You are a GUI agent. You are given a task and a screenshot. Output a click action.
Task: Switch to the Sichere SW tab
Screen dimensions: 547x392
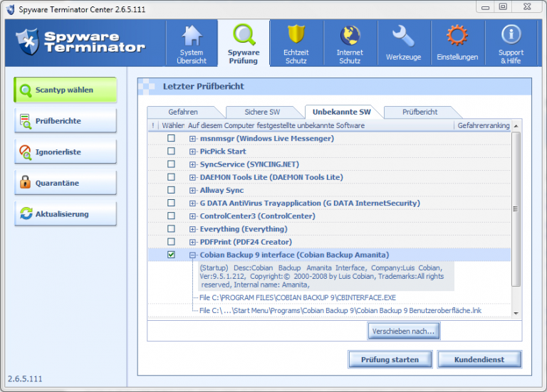pos(262,112)
